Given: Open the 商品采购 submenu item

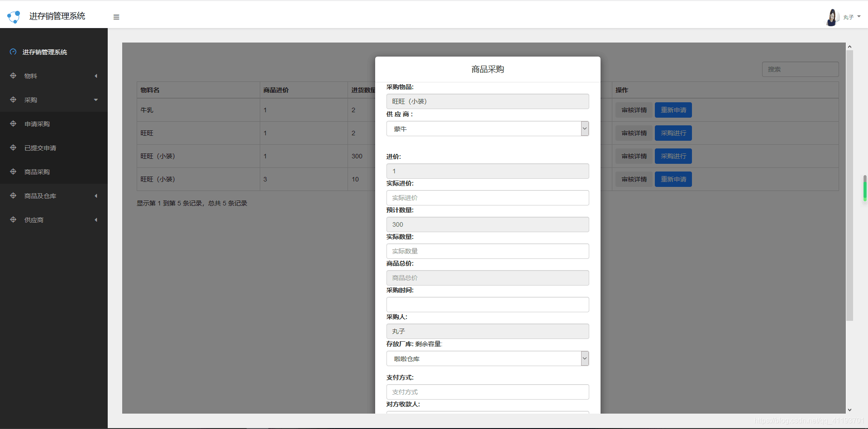Looking at the screenshot, I should [54, 172].
